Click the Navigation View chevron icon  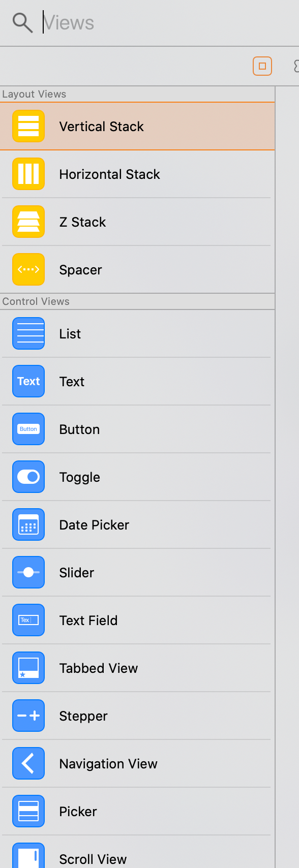28,763
